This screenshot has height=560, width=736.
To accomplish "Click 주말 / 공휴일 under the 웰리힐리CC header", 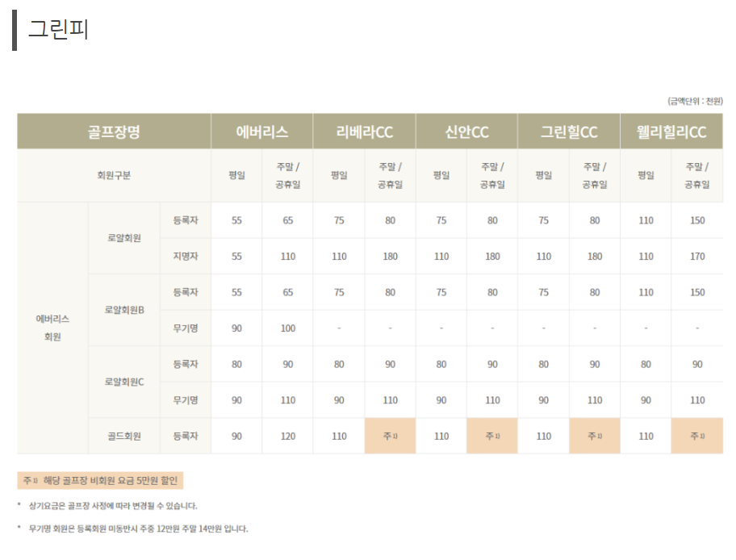I will click(697, 176).
